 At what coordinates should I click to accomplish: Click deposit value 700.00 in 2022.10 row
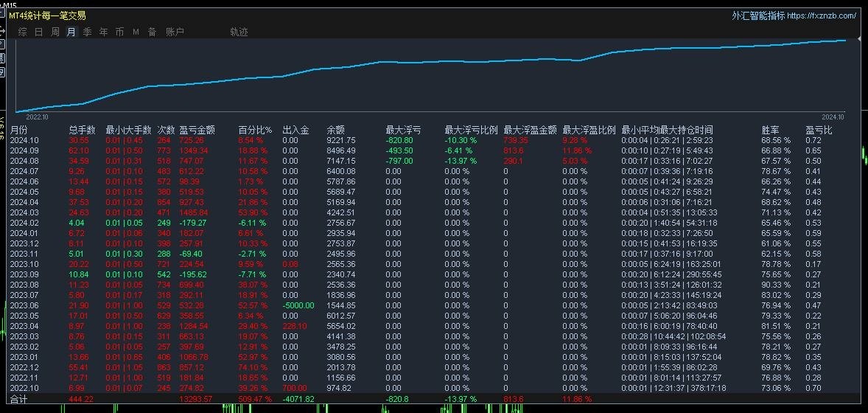tap(295, 388)
